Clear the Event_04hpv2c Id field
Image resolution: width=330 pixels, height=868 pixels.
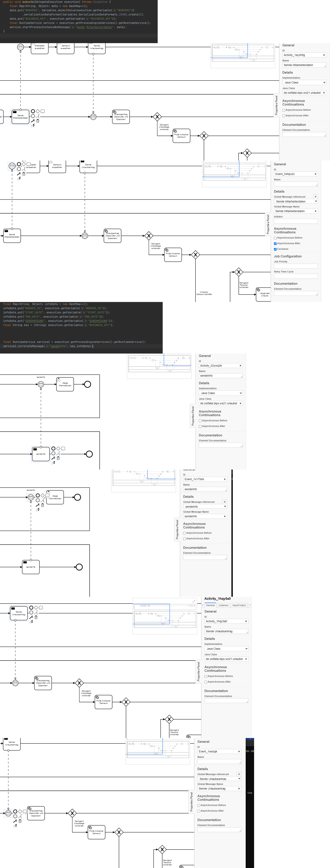click(x=316, y=174)
